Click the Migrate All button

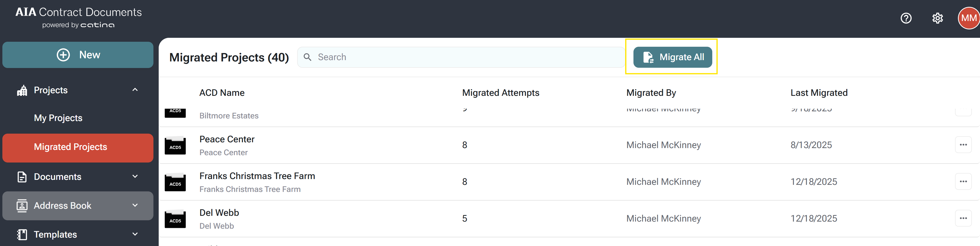[672, 57]
